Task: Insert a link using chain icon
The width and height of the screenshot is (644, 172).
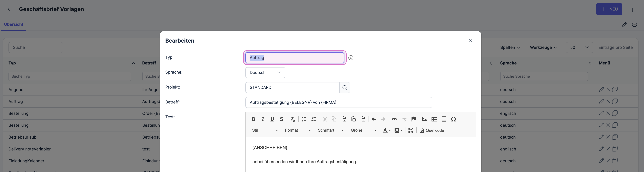Action: (394, 119)
